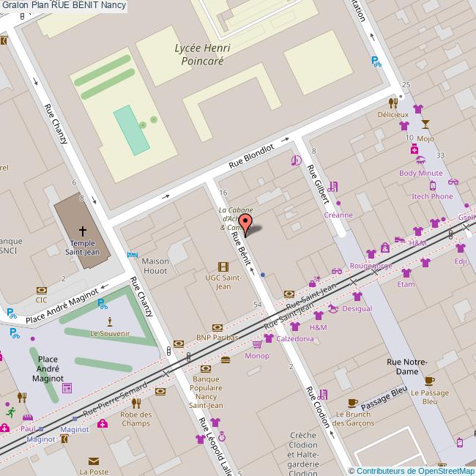Click the Mojo cocktail glass icon
The width and height of the screenshot is (476, 476).
(426, 126)
